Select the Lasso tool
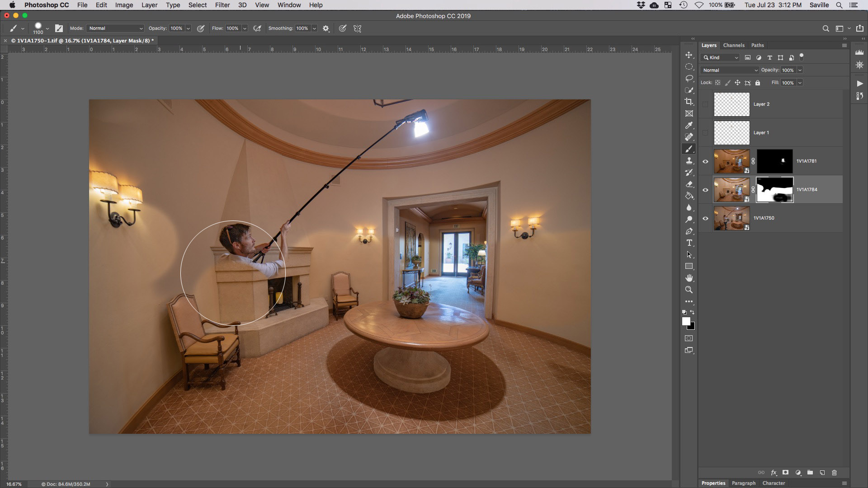Screen dimensions: 868x488 tap(689, 78)
